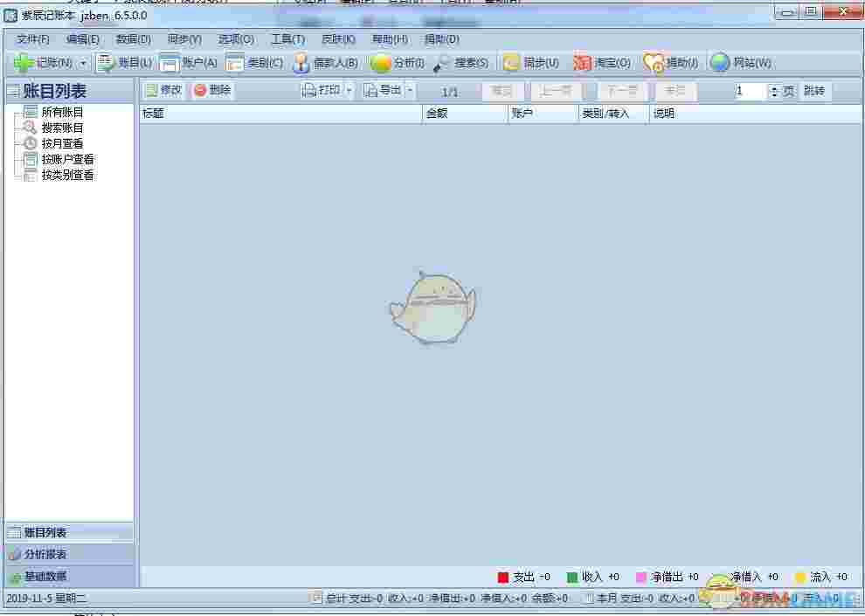
Task: Click the 淘宝(O) Taobao toolbar icon
Action: 582,63
